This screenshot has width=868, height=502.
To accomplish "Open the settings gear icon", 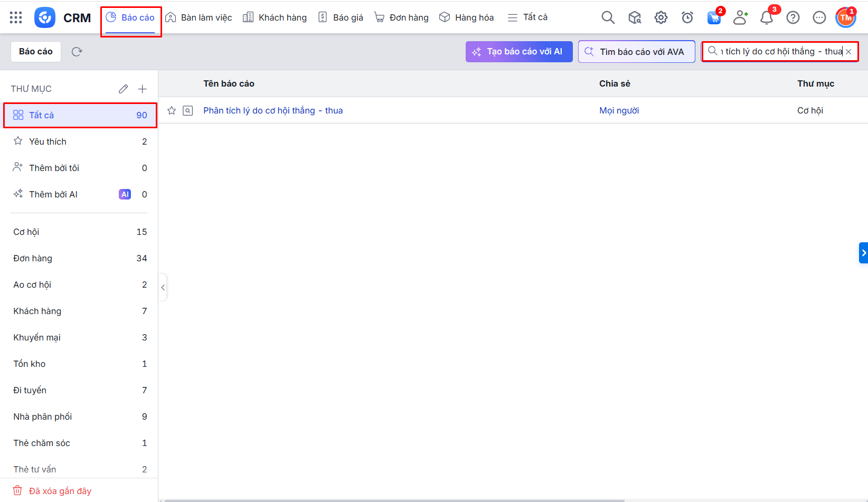I will tap(661, 17).
